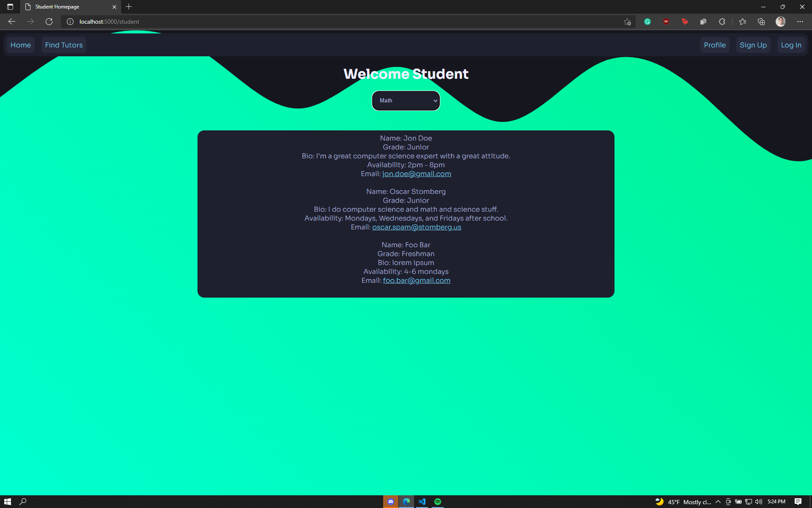Open browser settings and more menu
Viewport: 812px width, 508px height.
800,22
